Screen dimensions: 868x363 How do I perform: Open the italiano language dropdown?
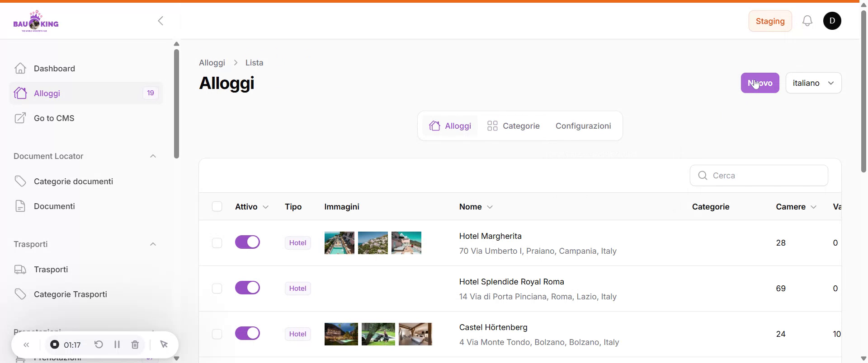813,83
